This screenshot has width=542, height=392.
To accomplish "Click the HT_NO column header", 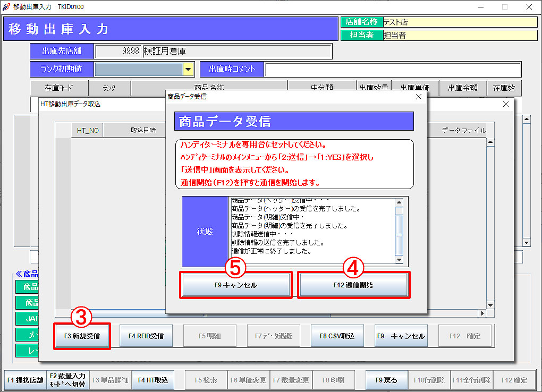I will (x=87, y=130).
